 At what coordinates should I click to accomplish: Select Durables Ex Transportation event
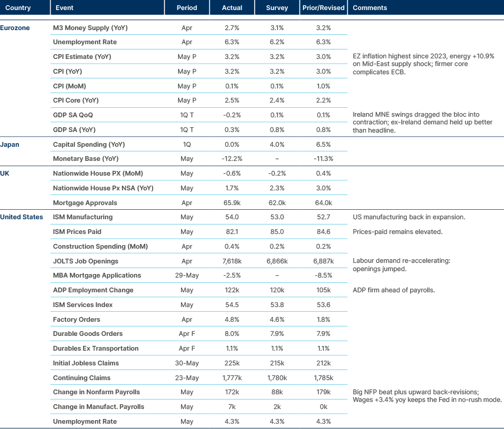pyautogui.click(x=95, y=348)
